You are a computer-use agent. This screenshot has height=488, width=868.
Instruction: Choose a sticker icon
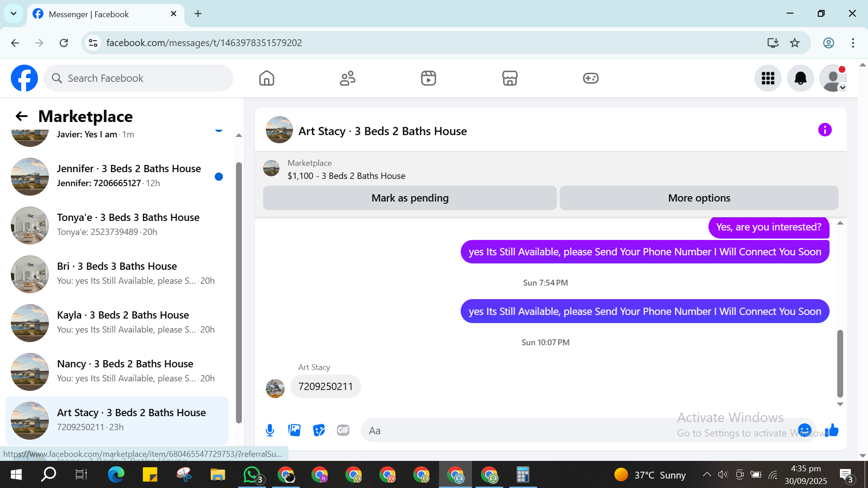pyautogui.click(x=319, y=430)
